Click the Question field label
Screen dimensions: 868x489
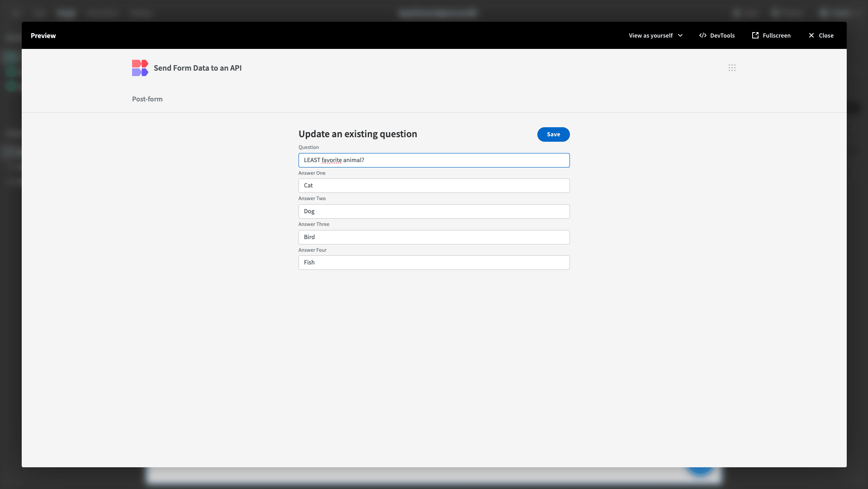click(308, 147)
